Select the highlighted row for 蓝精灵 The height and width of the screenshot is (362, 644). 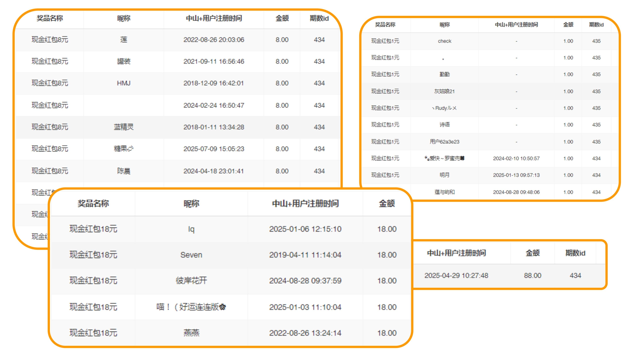(123, 127)
